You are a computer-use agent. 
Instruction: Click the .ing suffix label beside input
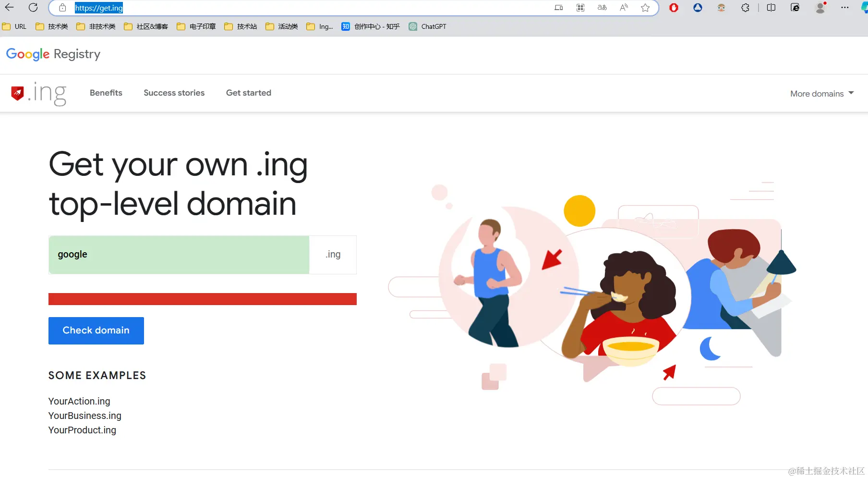(x=333, y=255)
